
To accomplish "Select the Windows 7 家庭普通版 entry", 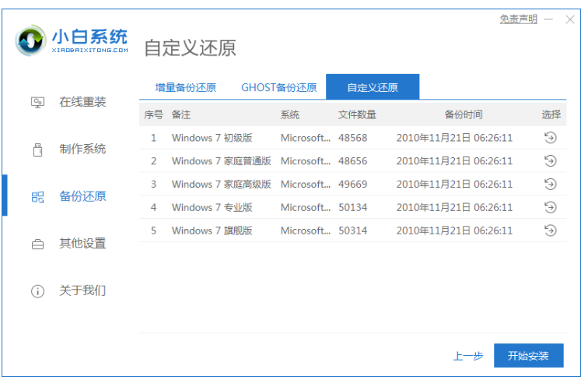I will point(221,161).
